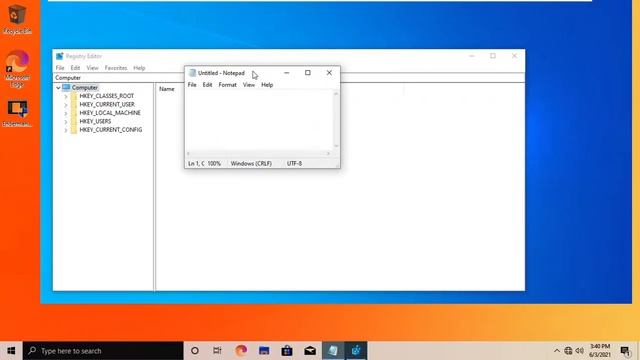Open Registry Editor File menu

tap(60, 68)
